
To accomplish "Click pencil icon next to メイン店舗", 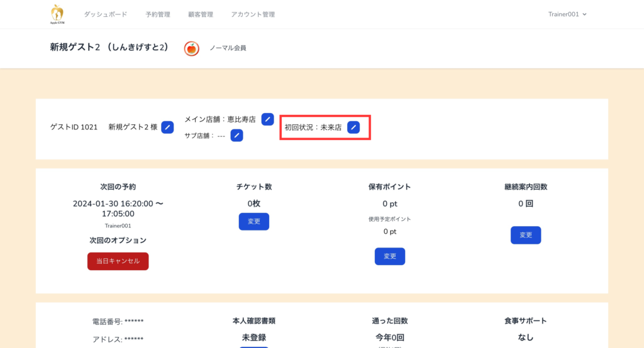I will [x=267, y=119].
